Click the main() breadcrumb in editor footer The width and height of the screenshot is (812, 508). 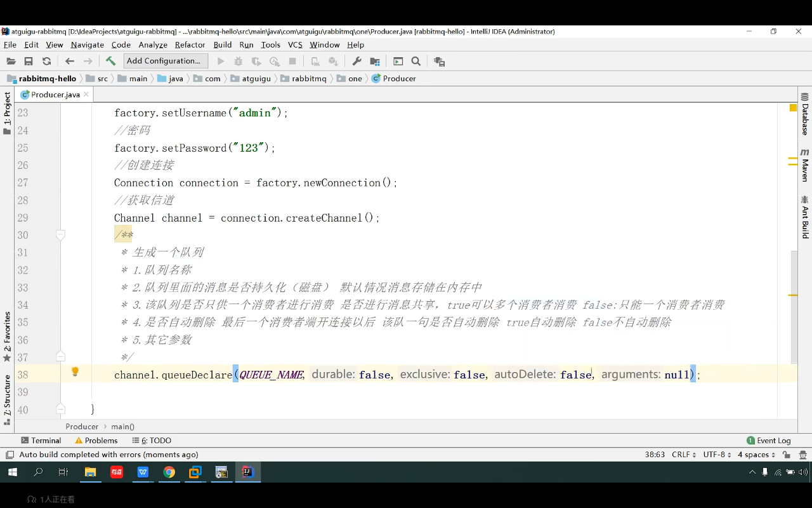click(x=123, y=427)
